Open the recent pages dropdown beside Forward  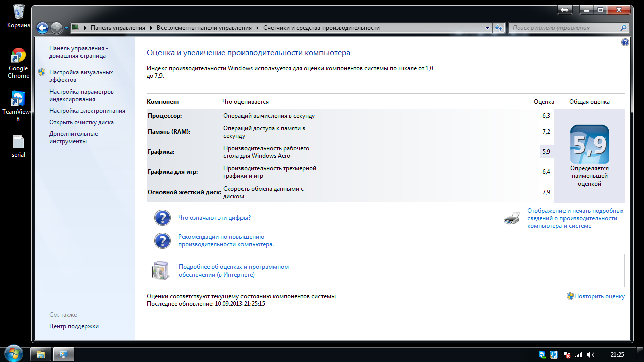66,28
